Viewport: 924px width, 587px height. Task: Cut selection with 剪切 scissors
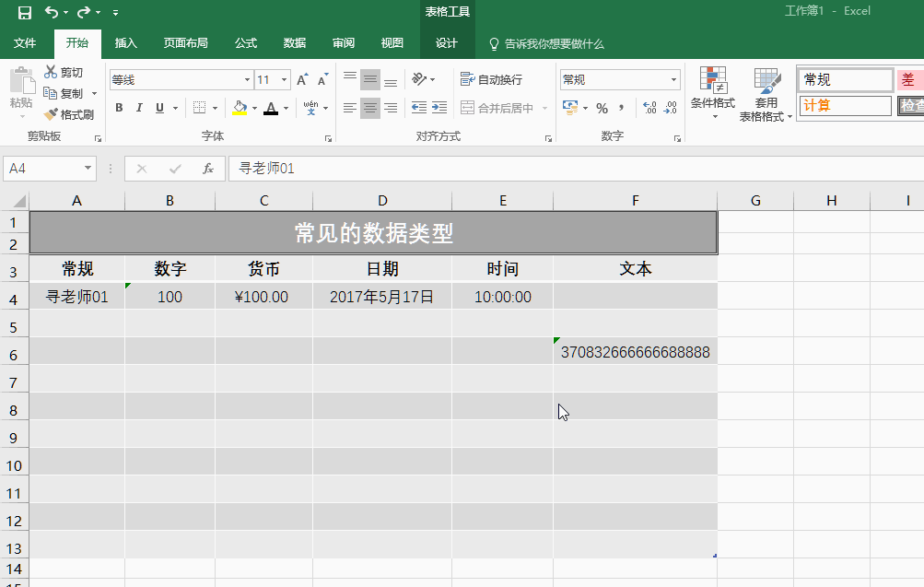pos(64,73)
